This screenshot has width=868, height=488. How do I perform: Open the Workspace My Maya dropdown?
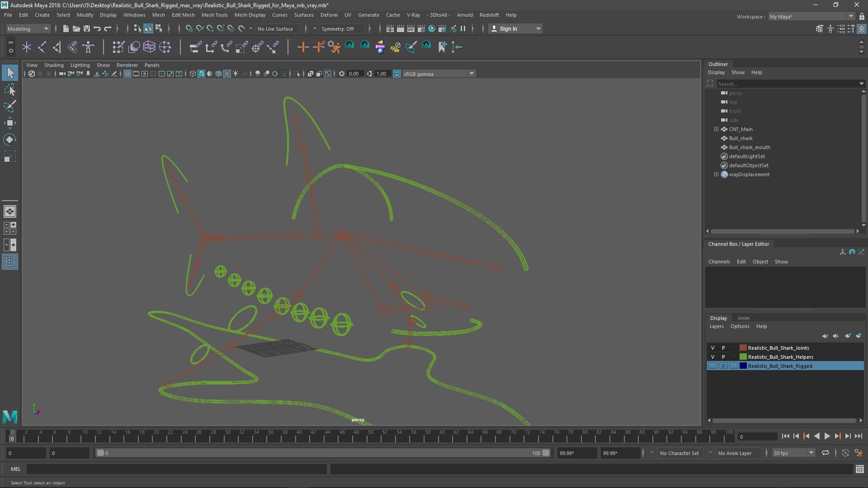pyautogui.click(x=811, y=17)
